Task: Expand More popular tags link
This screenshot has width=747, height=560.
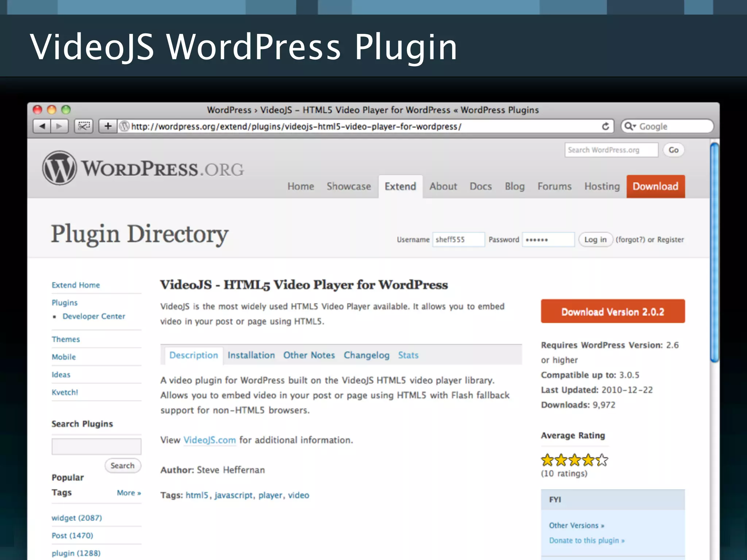Action: click(129, 493)
